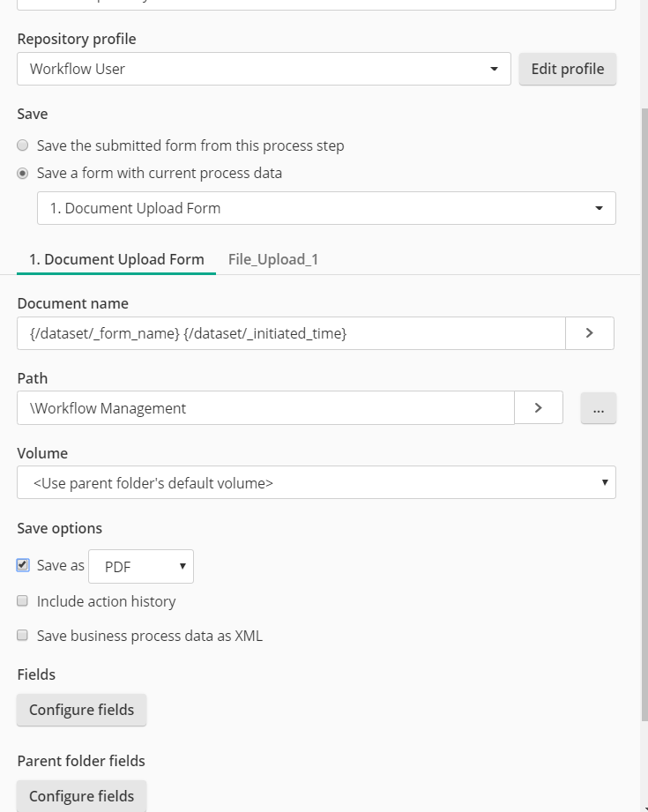
Task: Check Save business process data as XML
Action: tap(22, 636)
